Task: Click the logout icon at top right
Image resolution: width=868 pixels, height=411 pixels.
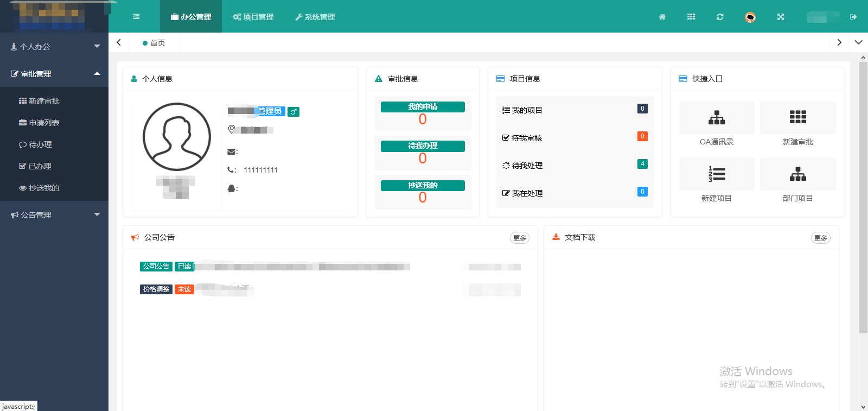Action: pos(853,17)
